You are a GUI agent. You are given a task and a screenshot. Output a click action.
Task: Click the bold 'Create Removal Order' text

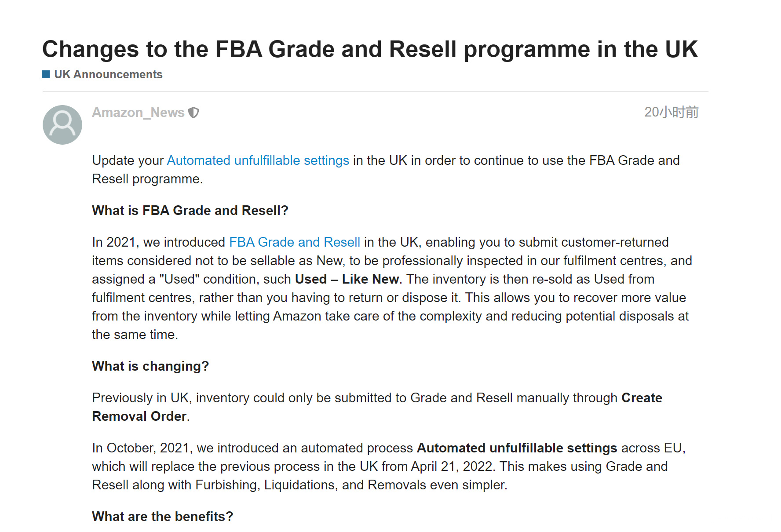pos(641,398)
